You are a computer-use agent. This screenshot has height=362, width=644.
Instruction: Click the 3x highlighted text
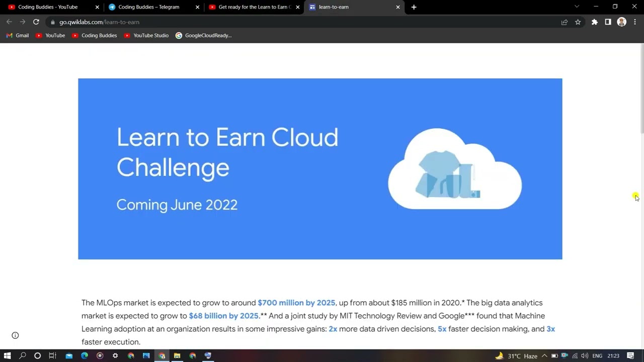[550, 329]
